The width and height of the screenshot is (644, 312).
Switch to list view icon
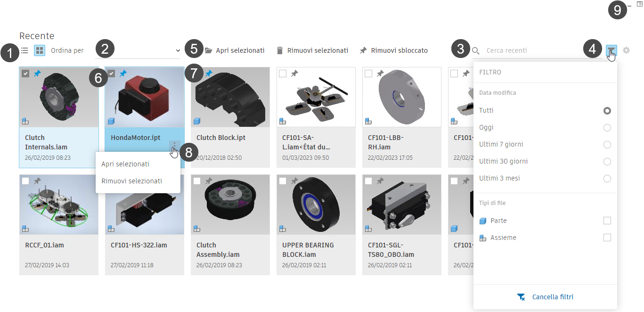point(24,50)
